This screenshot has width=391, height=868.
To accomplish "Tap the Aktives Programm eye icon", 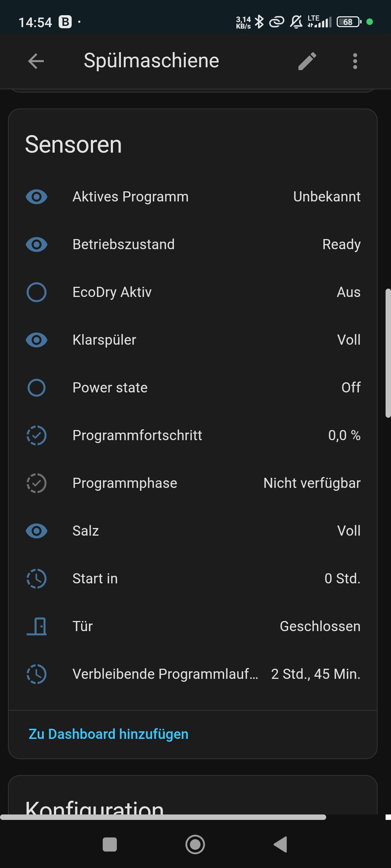I will tap(37, 197).
